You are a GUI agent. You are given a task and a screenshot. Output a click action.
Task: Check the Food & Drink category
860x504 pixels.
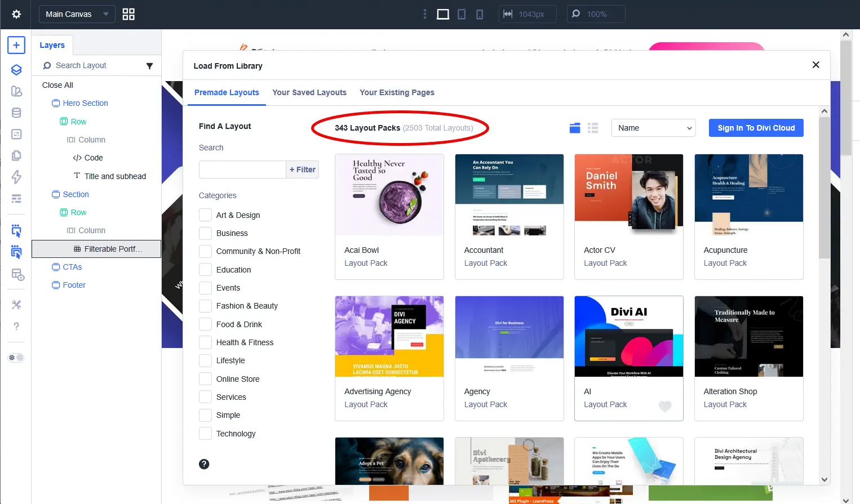click(x=205, y=324)
